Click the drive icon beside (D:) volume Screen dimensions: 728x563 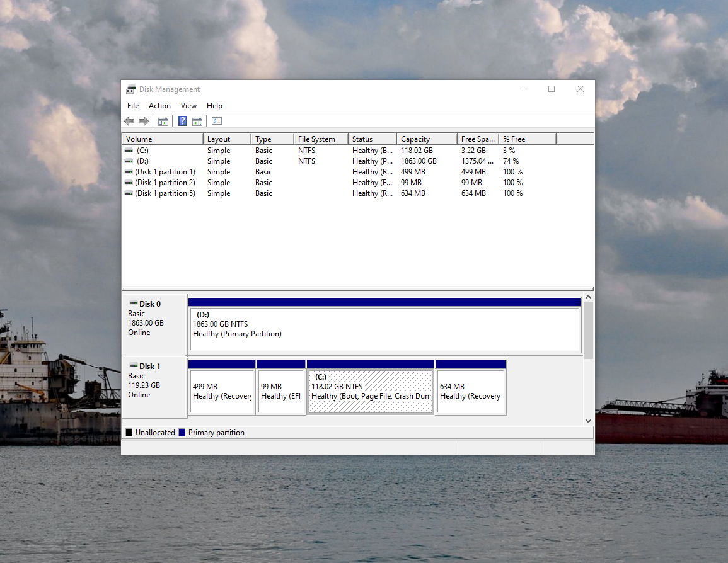tap(129, 161)
